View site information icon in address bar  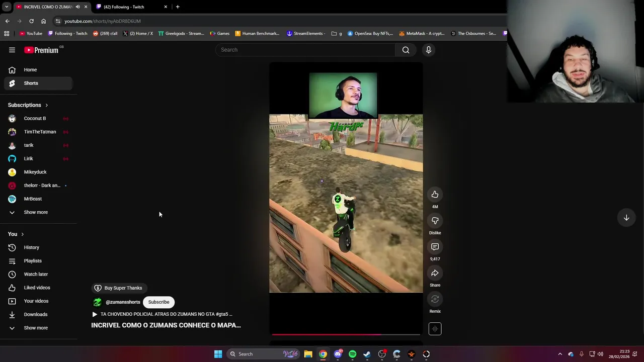[58, 21]
